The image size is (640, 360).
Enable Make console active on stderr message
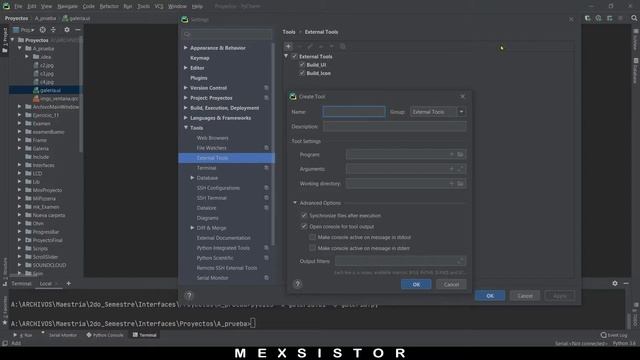[x=312, y=248]
